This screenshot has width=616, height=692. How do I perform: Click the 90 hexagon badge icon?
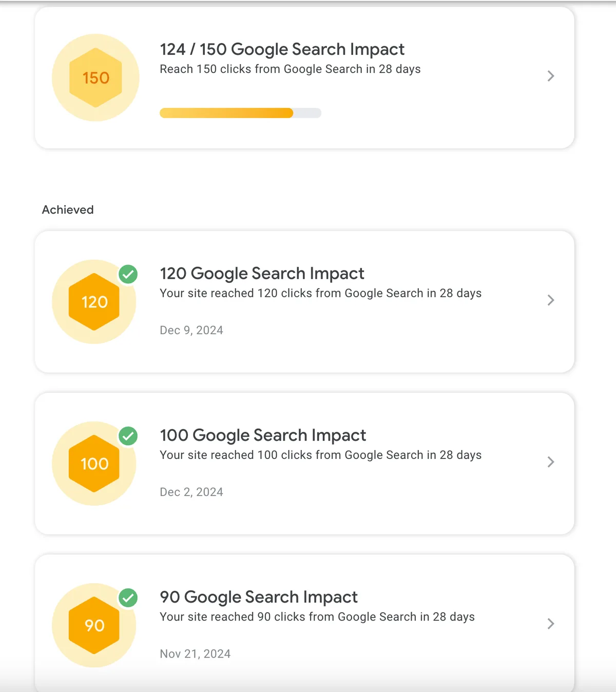click(x=94, y=625)
